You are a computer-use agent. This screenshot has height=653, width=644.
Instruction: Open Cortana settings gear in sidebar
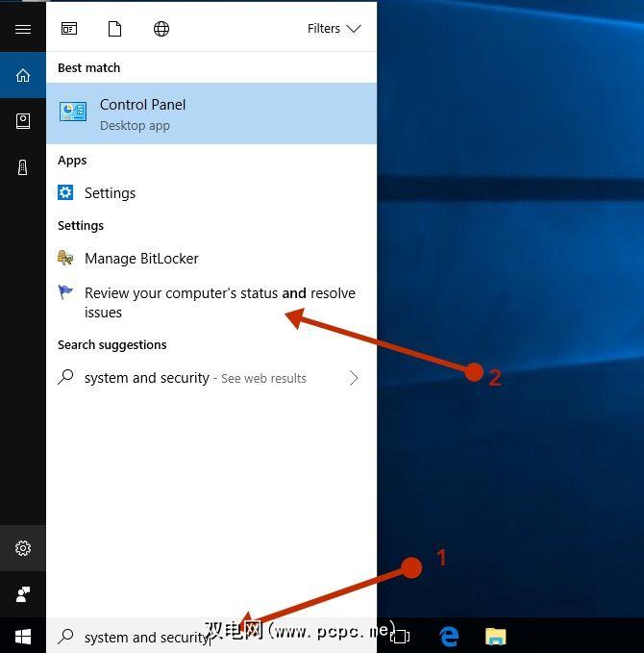23,548
